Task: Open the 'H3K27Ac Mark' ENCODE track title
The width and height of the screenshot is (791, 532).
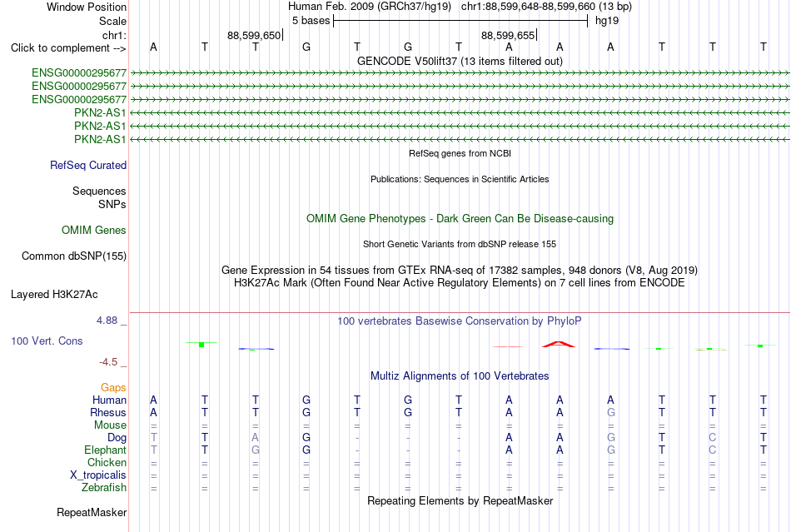Action: [x=460, y=282]
